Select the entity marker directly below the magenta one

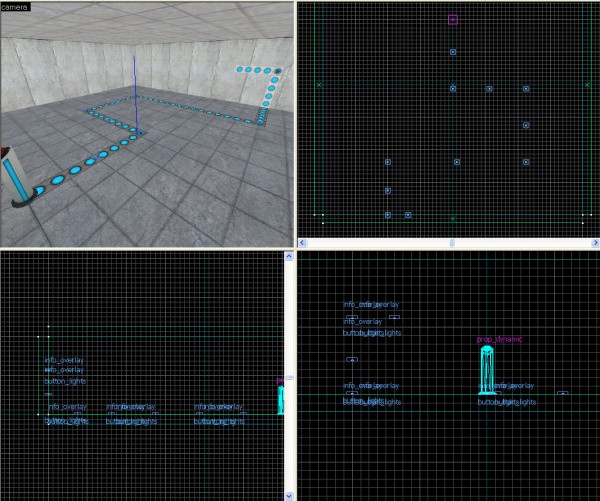click(x=453, y=52)
